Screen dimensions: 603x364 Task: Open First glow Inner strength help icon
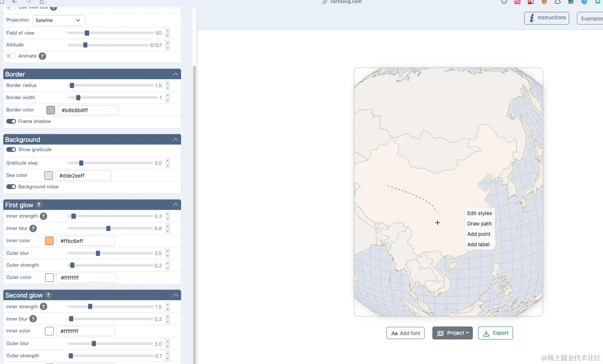[x=43, y=216]
